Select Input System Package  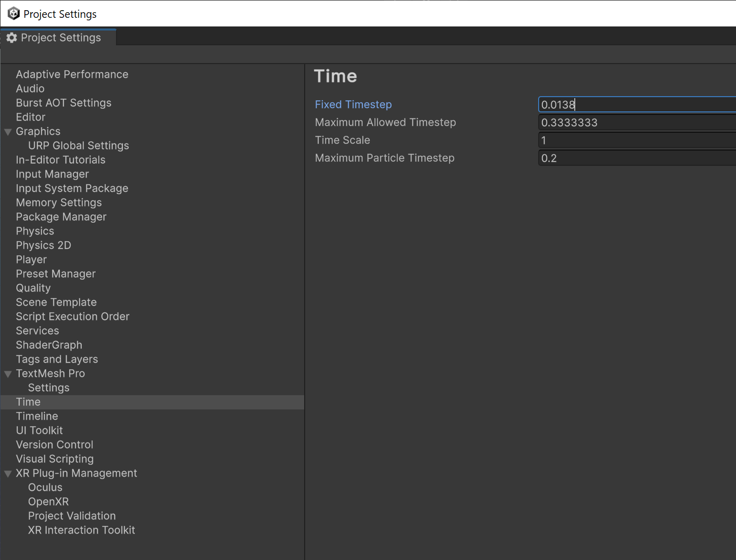click(72, 188)
